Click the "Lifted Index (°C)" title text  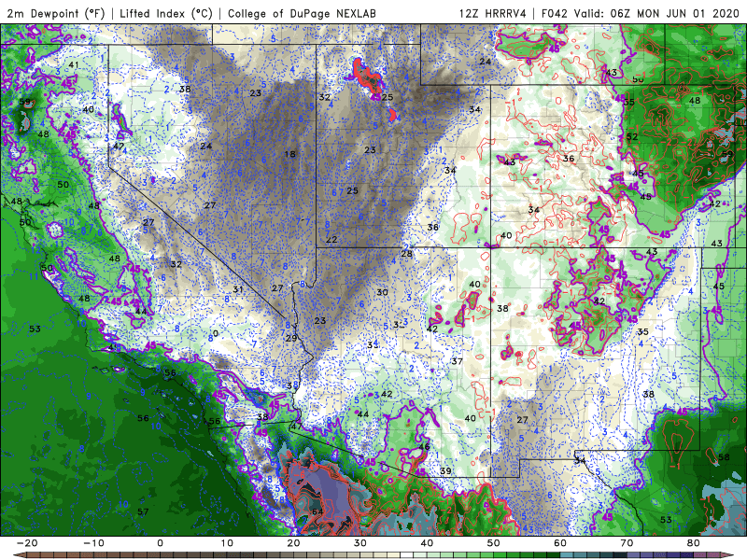click(x=166, y=13)
